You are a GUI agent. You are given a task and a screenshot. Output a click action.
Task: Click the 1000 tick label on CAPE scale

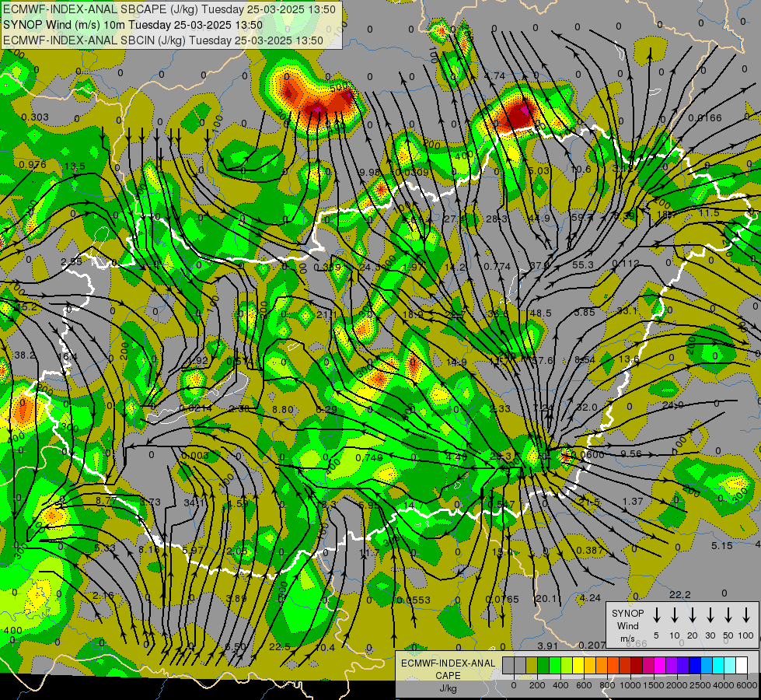[x=630, y=685]
